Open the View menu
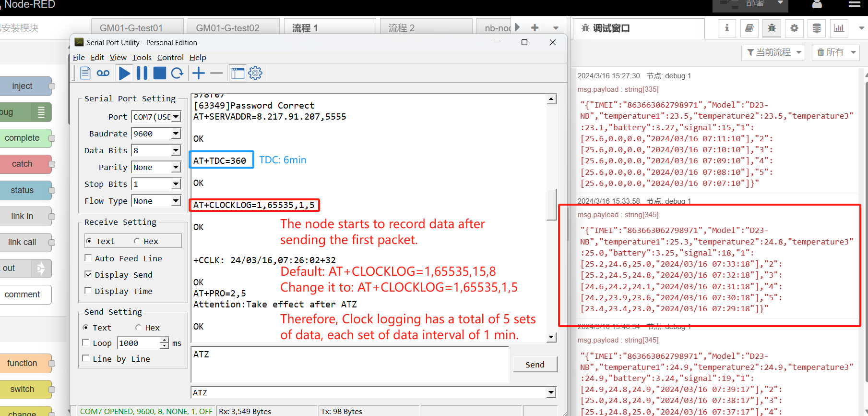 pyautogui.click(x=118, y=58)
